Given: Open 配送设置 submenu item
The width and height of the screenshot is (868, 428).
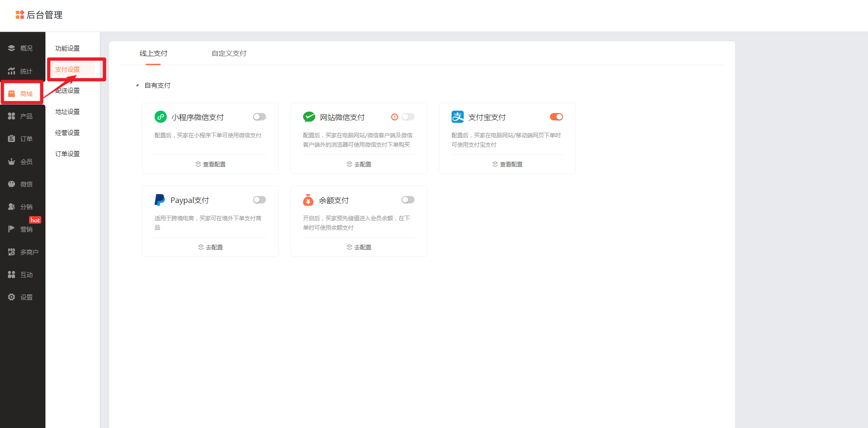Looking at the screenshot, I should 67,90.
